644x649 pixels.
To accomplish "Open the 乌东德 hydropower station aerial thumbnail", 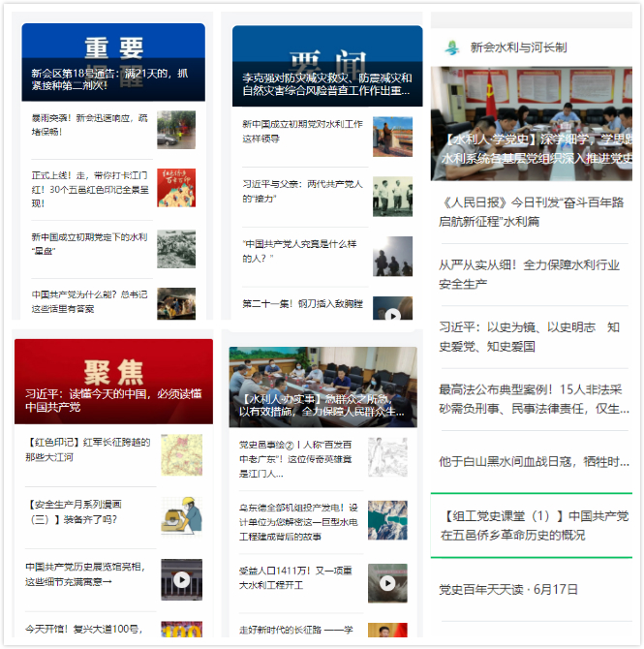I will (387, 520).
